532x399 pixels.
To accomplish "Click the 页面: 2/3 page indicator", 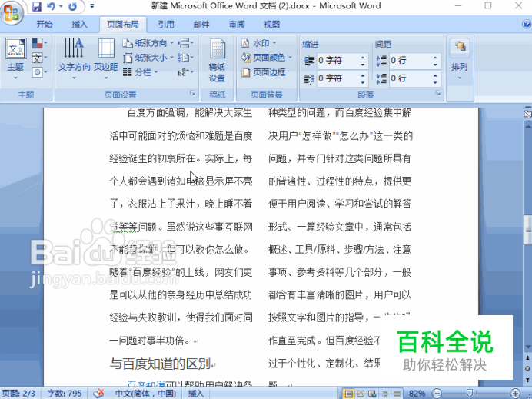I will click(x=18, y=394).
